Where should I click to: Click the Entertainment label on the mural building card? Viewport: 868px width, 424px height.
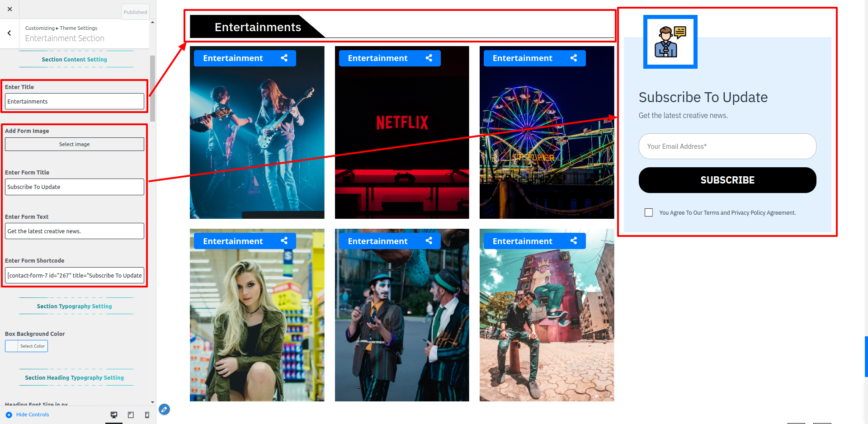[x=522, y=241]
